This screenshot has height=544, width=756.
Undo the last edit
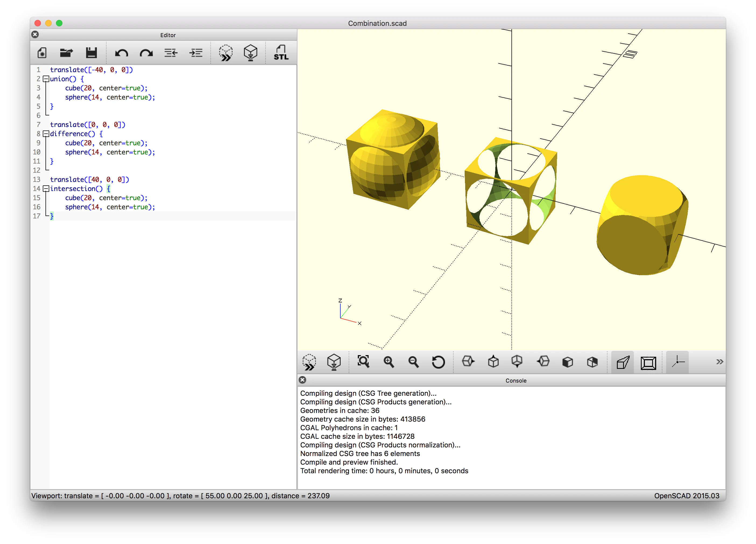(x=121, y=53)
